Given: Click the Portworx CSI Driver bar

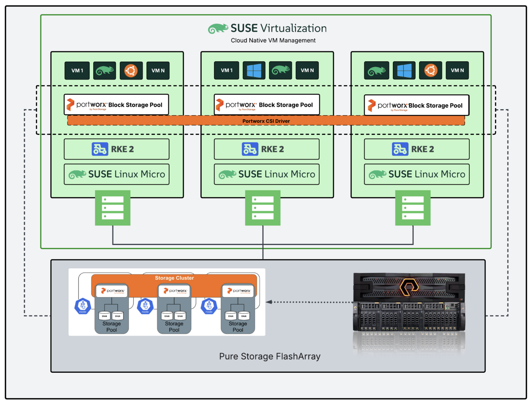Looking at the screenshot, I should (x=266, y=121).
